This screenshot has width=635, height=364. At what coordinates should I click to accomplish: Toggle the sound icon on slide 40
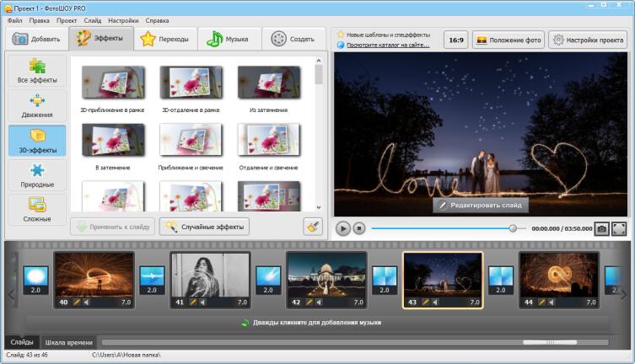(x=86, y=302)
